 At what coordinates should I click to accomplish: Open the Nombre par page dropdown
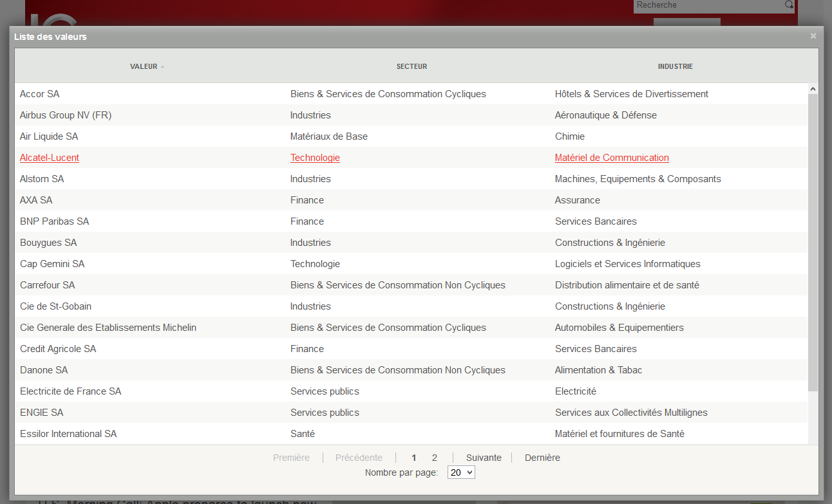(461, 472)
